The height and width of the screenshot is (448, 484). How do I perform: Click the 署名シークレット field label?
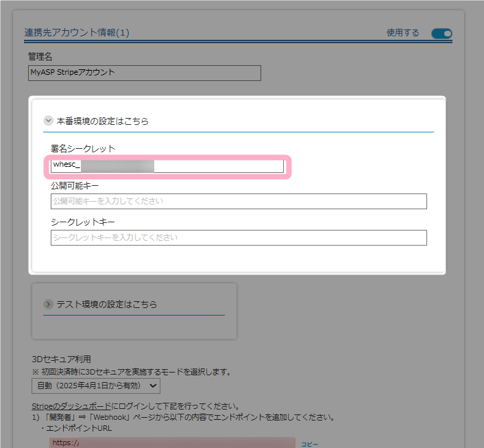(83, 148)
